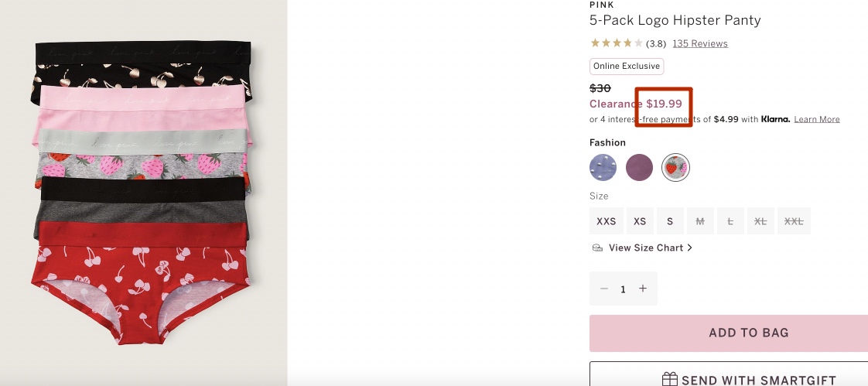868x386 pixels.
Task: Click the measuring tape icon
Action: pos(597,248)
